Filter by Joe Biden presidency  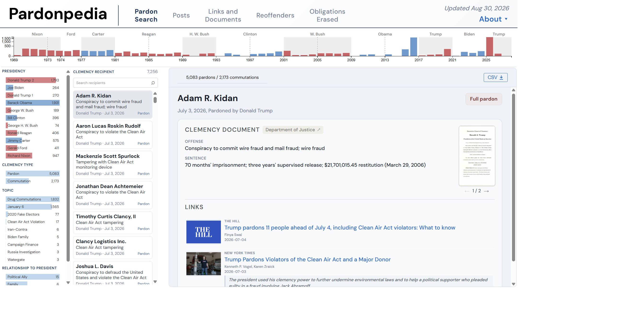coord(33,88)
